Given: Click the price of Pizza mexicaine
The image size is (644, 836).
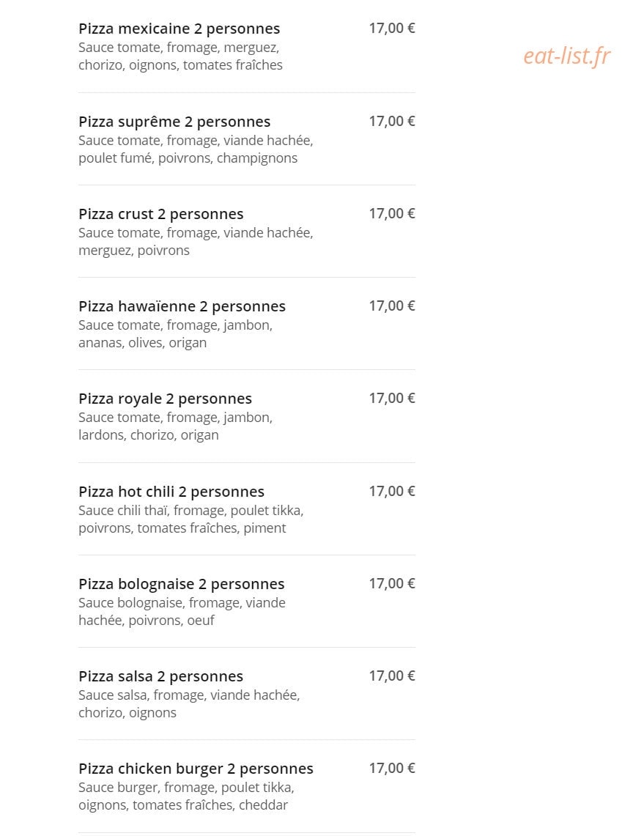Looking at the screenshot, I should pyautogui.click(x=392, y=29).
